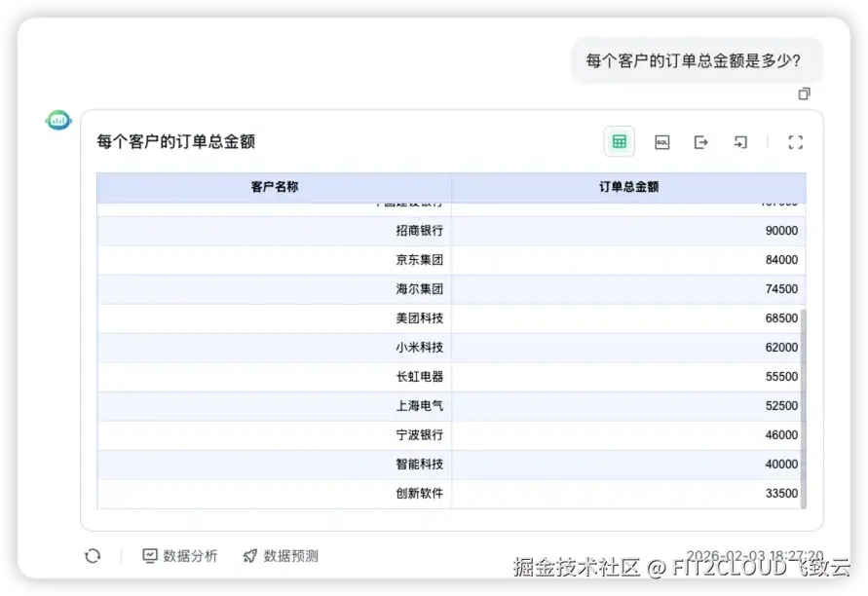Screen dimensions: 868x596
Task: Sort by 订单总金额 column header
Action: (x=629, y=187)
